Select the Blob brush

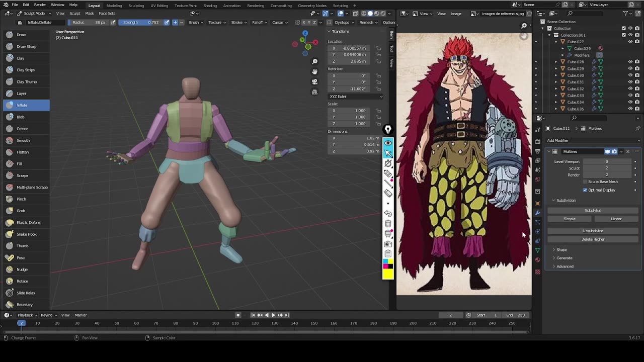point(26,117)
